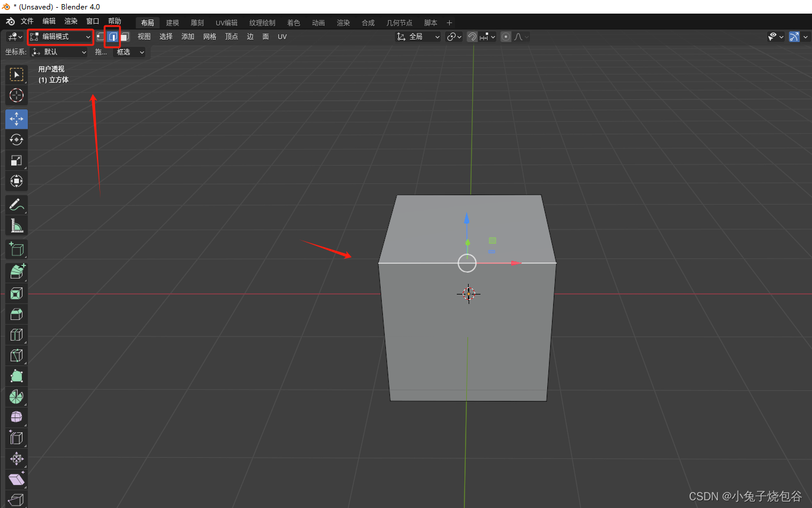Toggle edge select mode button
Screen dimensions: 812x508
pyautogui.click(x=112, y=37)
